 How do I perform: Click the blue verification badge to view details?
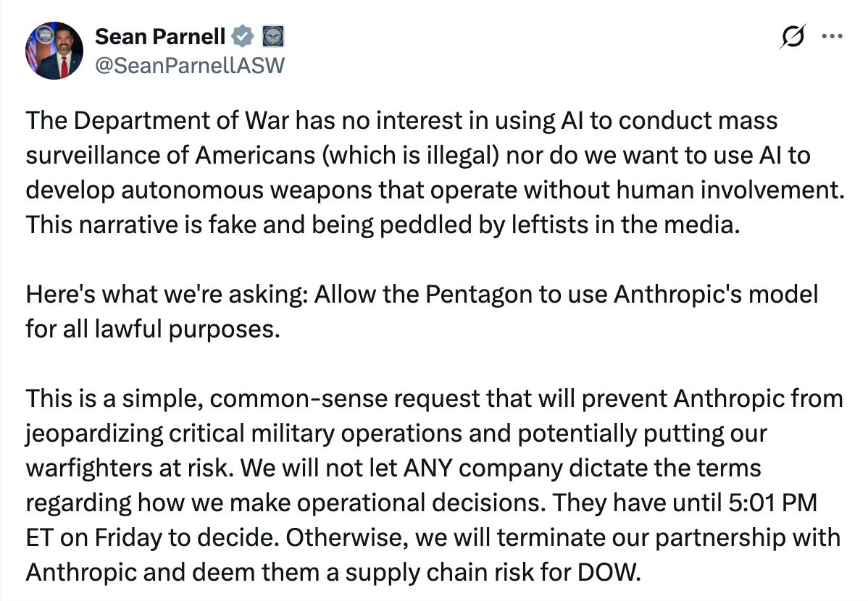click(241, 36)
